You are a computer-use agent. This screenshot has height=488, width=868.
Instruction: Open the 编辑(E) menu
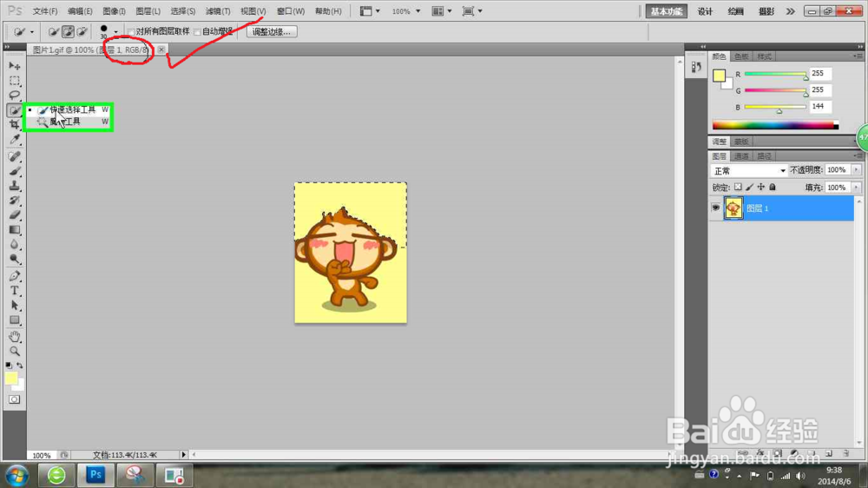click(80, 11)
